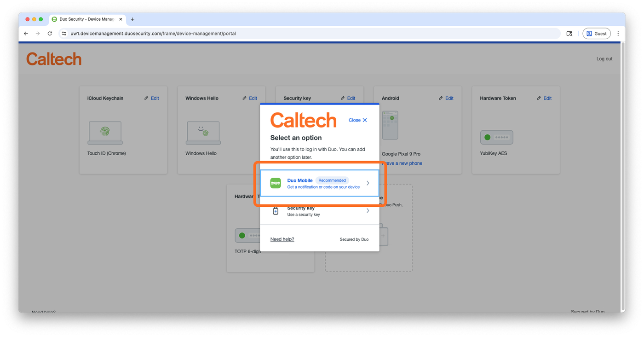Viewport: 644px width, 337px height.
Task: Click the Google Pixel 9 Pro phone icon
Action: coord(390,125)
